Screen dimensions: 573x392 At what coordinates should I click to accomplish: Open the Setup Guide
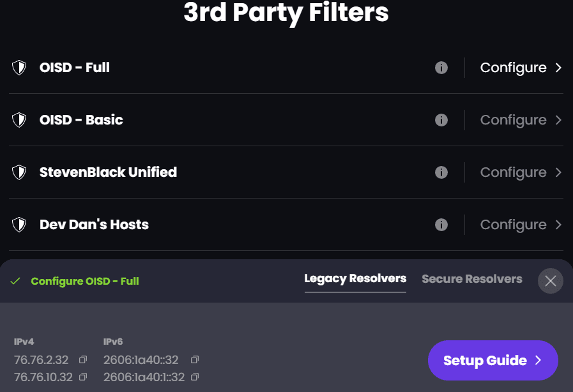click(493, 360)
